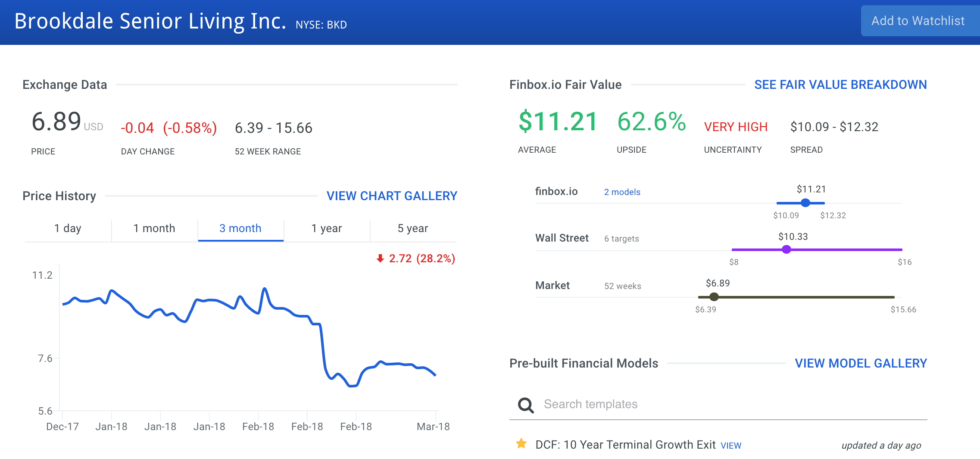Screen dimensions: 980x459
Task: Click the search magnifier icon
Action: [x=525, y=405]
